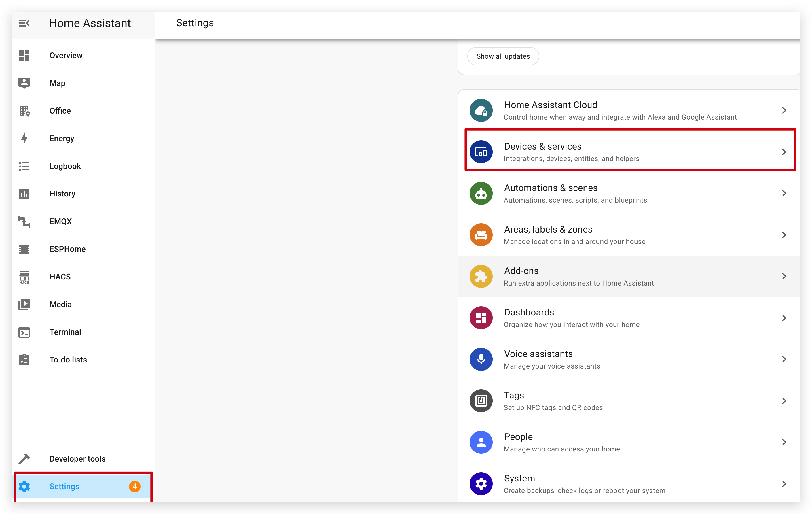Select ESPHome in the sidebar
This screenshot has height=514, width=812.
point(83,249)
